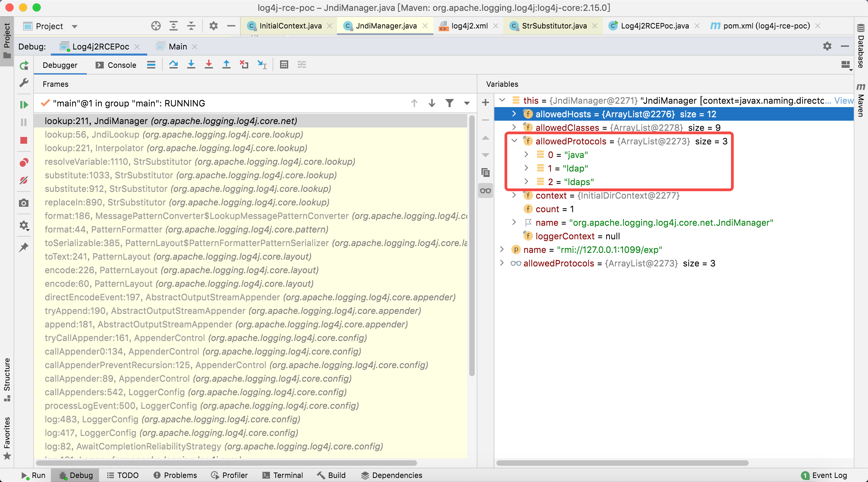Toggle show watches in variables tab

(x=486, y=191)
